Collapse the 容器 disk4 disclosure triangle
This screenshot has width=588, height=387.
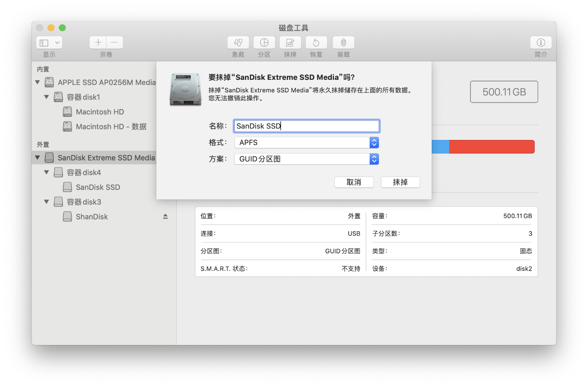pos(46,172)
